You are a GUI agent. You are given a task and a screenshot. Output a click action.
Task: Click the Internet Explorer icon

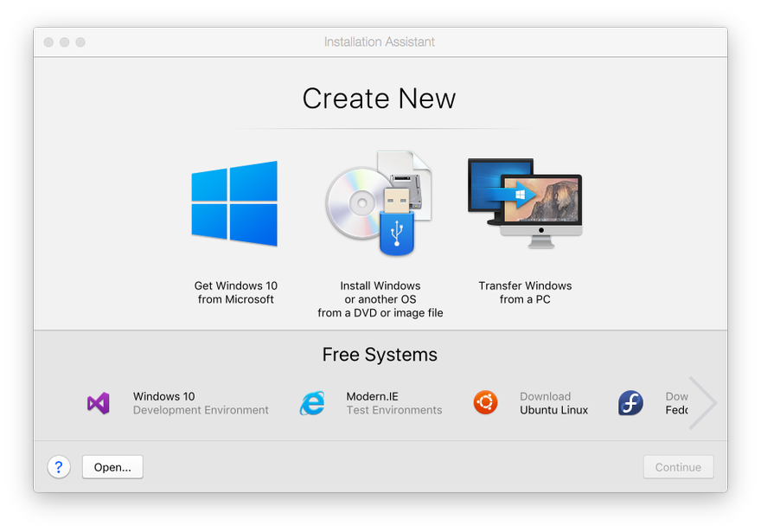[312, 403]
